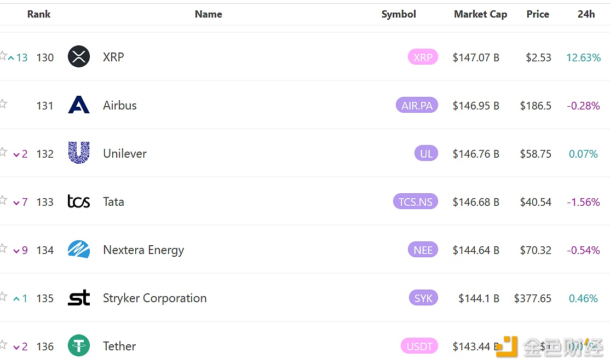Toggle the favorite star for Unilever
The image size is (610, 364).
tap(3, 152)
